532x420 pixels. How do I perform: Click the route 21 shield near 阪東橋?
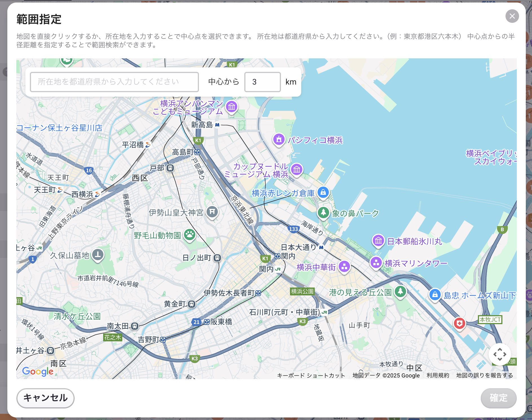[x=196, y=322]
